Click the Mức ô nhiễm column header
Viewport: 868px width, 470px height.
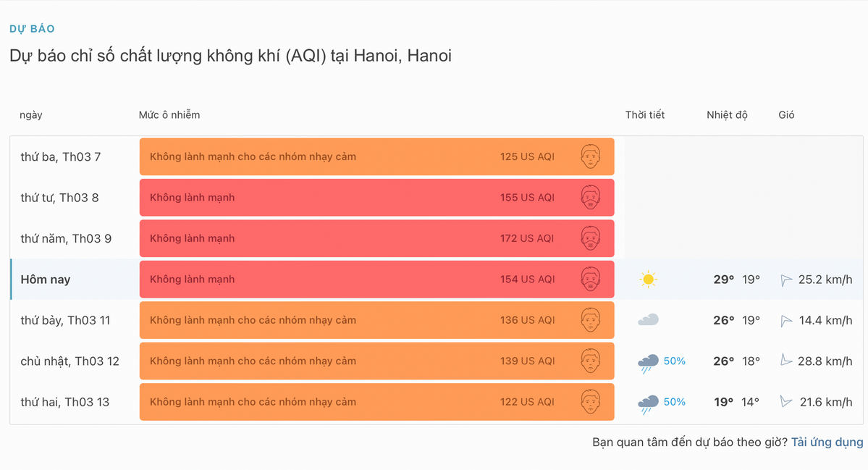click(x=169, y=114)
